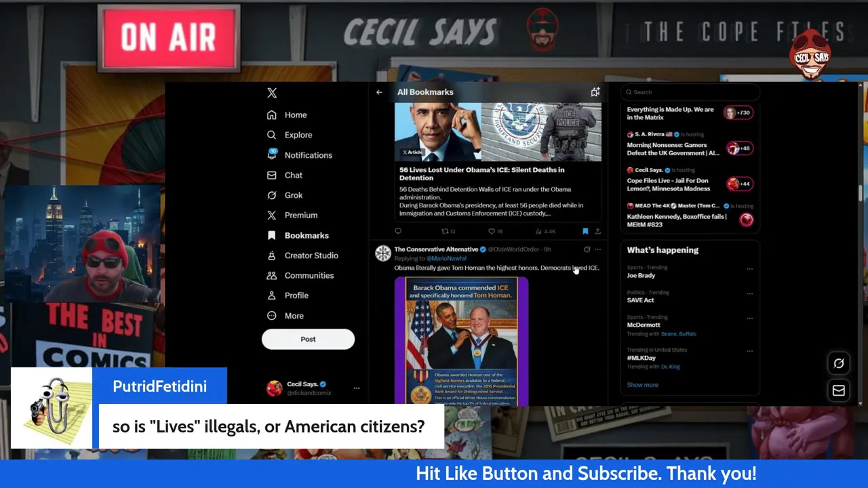Open the @MarioNawfal mention link
This screenshot has height=488, width=868.
click(x=446, y=258)
